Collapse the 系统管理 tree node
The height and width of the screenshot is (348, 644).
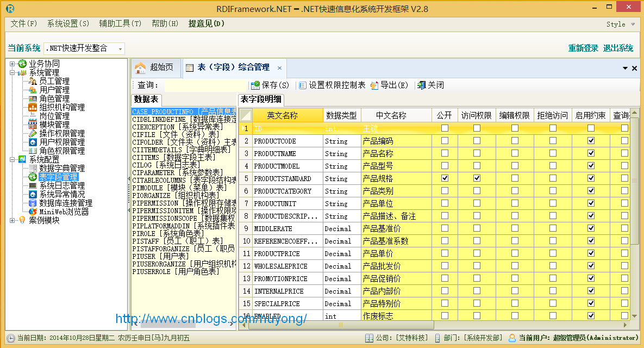[x=12, y=72]
